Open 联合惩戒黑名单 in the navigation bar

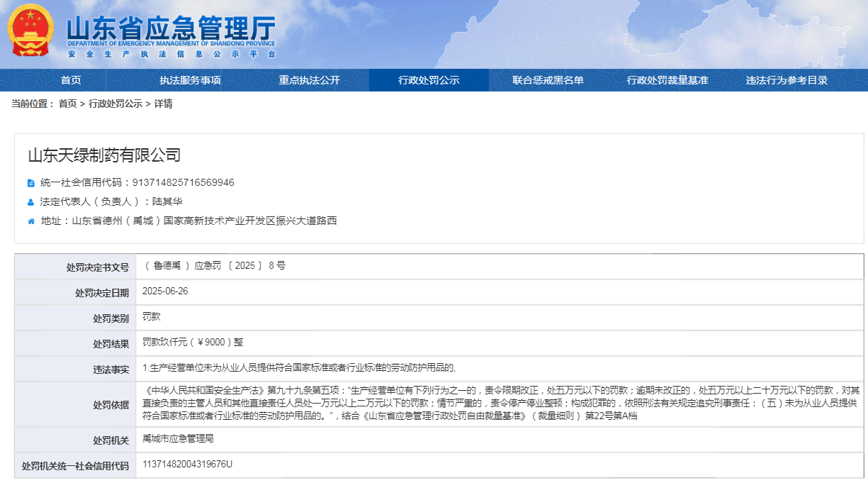click(548, 80)
